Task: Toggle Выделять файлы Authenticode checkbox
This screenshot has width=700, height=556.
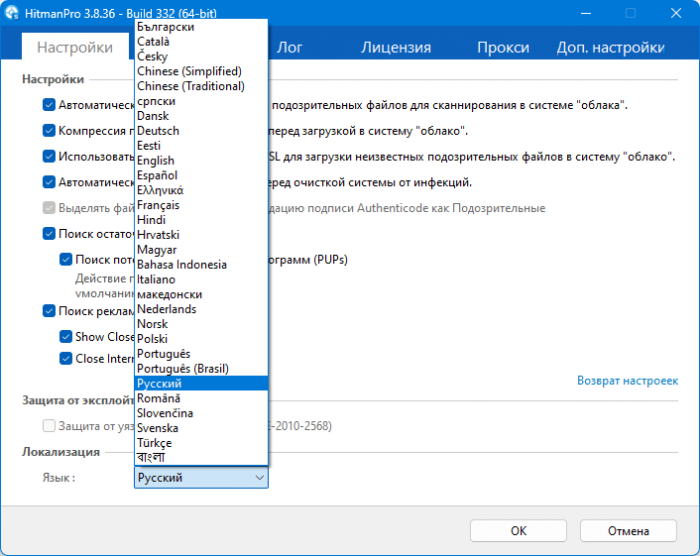Action: [49, 208]
